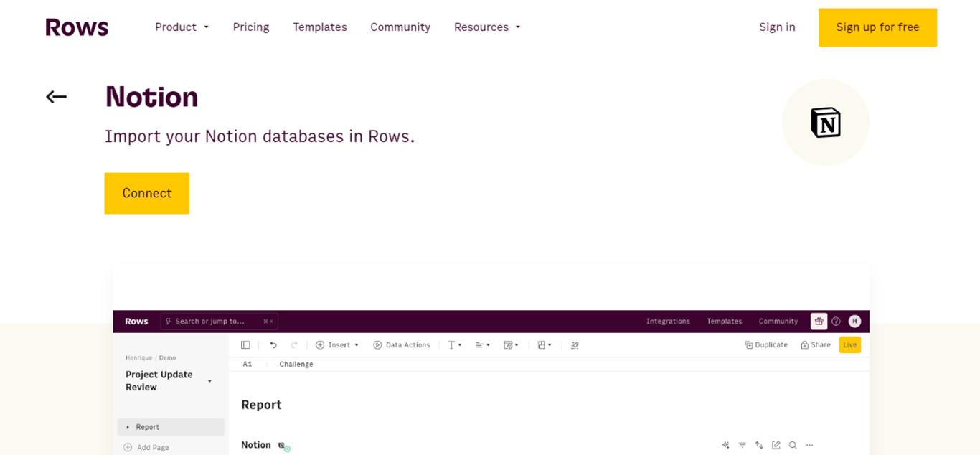Open the text format T dropdown

click(x=455, y=345)
